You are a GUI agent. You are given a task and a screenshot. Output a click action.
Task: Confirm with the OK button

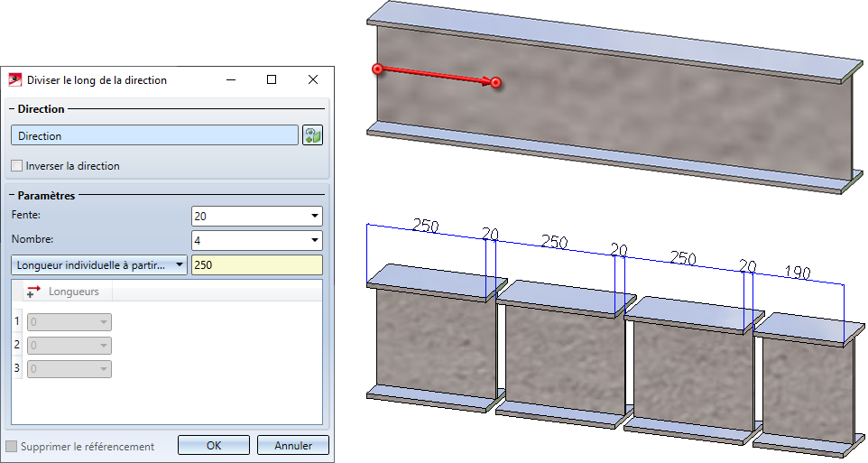tap(214, 445)
